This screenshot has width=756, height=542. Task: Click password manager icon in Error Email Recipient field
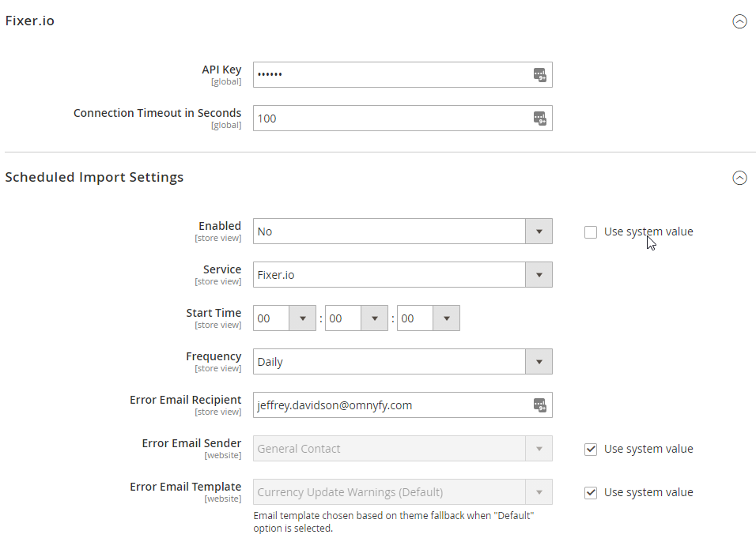coord(540,405)
